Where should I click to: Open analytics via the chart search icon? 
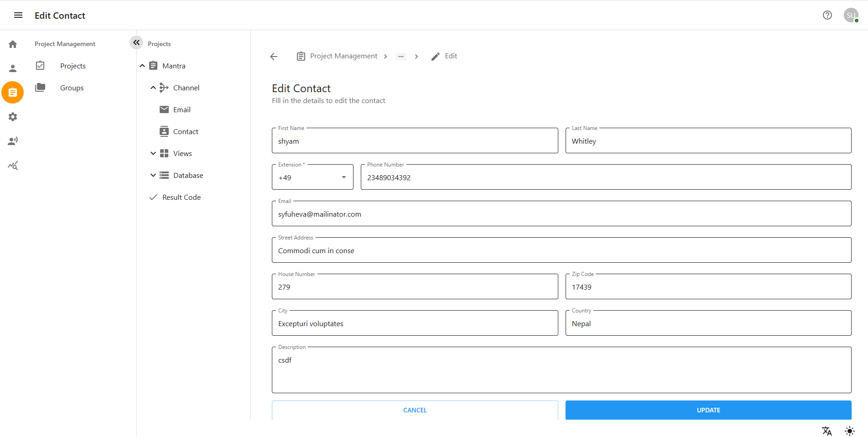(x=12, y=165)
